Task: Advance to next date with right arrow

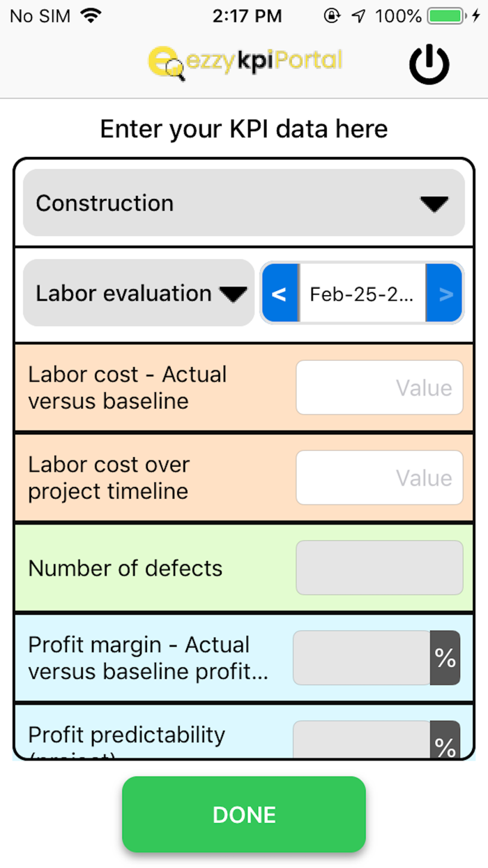Action: tap(445, 294)
